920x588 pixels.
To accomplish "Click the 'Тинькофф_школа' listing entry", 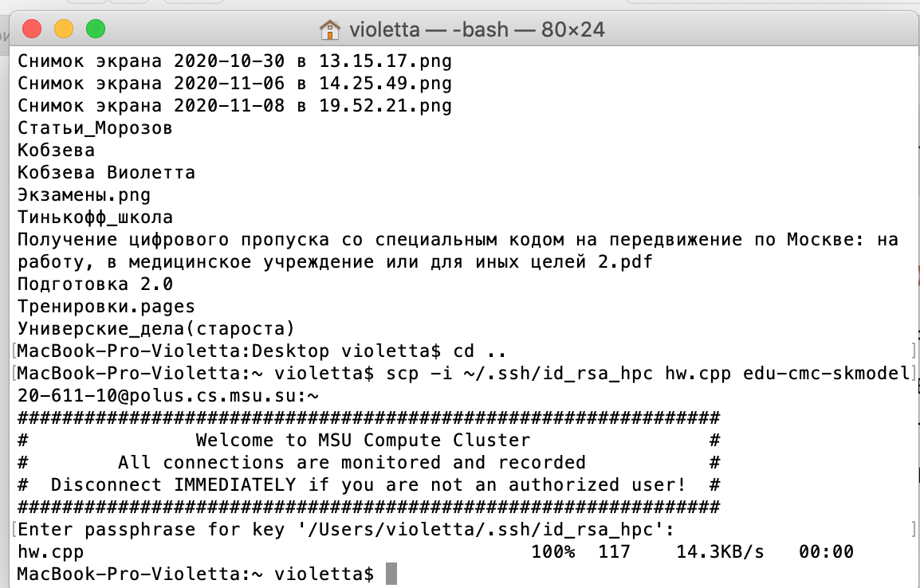I will pos(95,218).
